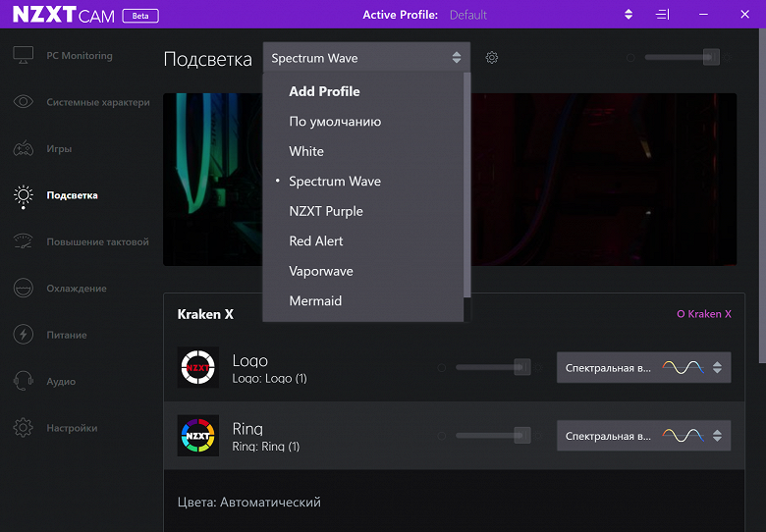766x532 pixels.
Task: Pick the NZXT Purple profile option
Action: (326, 211)
